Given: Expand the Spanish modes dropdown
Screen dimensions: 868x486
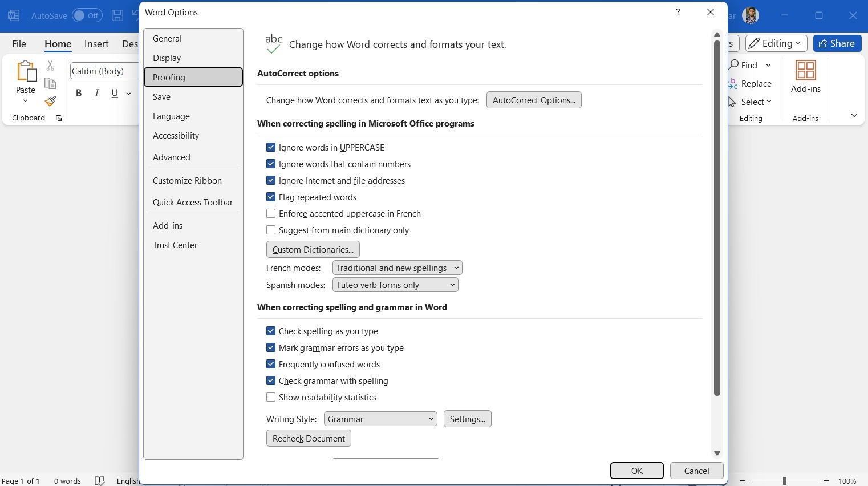Looking at the screenshot, I should 395,285.
